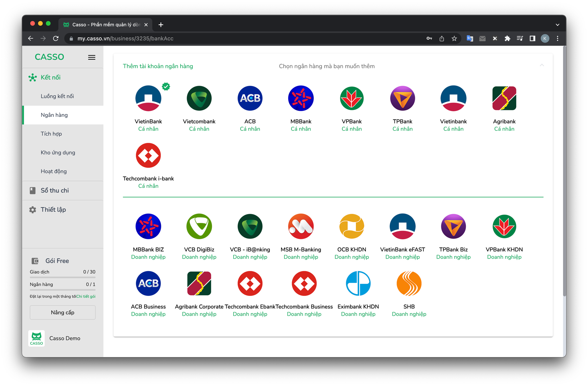Select OCB KHDN bank icon
588x386 pixels.
(352, 226)
